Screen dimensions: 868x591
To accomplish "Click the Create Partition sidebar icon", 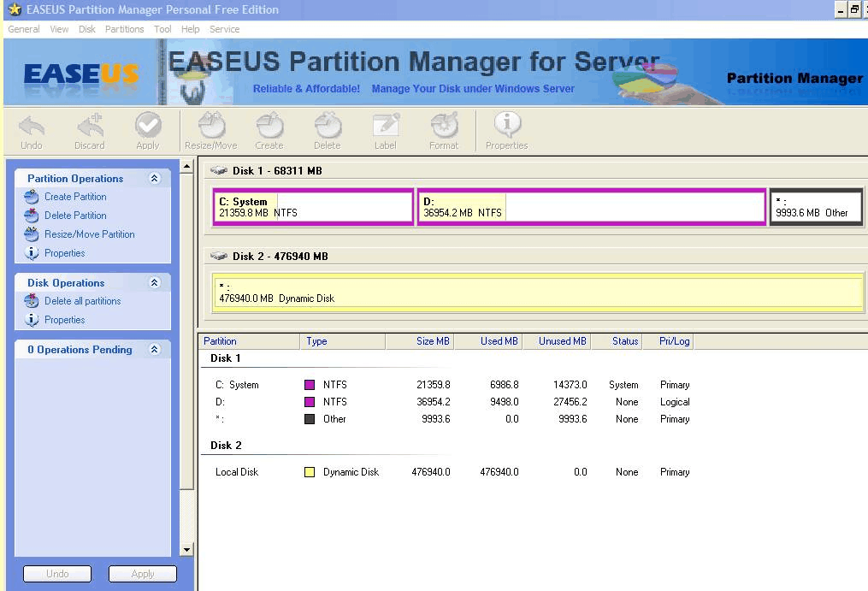I will 32,197.
